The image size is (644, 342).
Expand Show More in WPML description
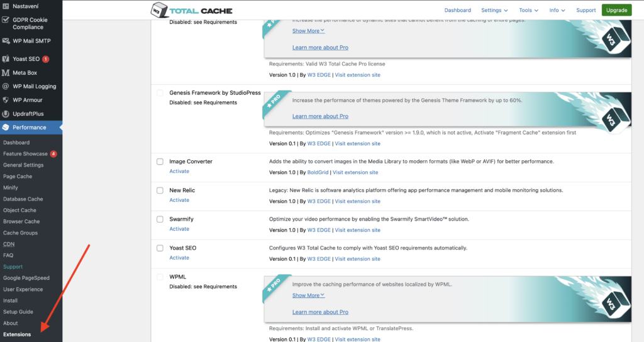[308, 295]
